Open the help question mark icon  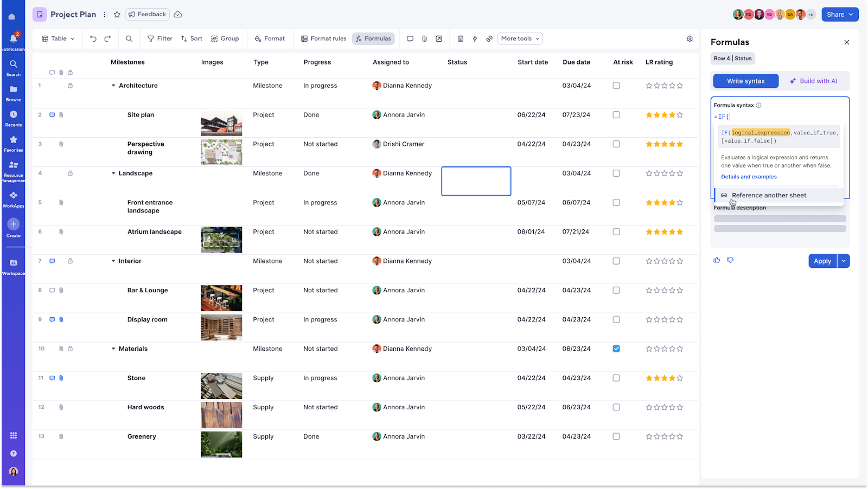[14, 453]
